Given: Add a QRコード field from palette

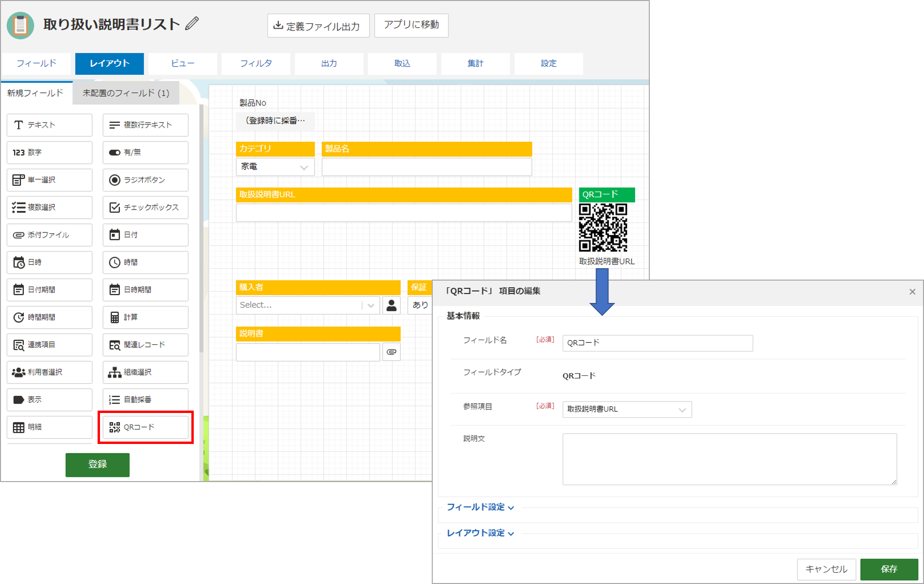Looking at the screenshot, I should (146, 427).
